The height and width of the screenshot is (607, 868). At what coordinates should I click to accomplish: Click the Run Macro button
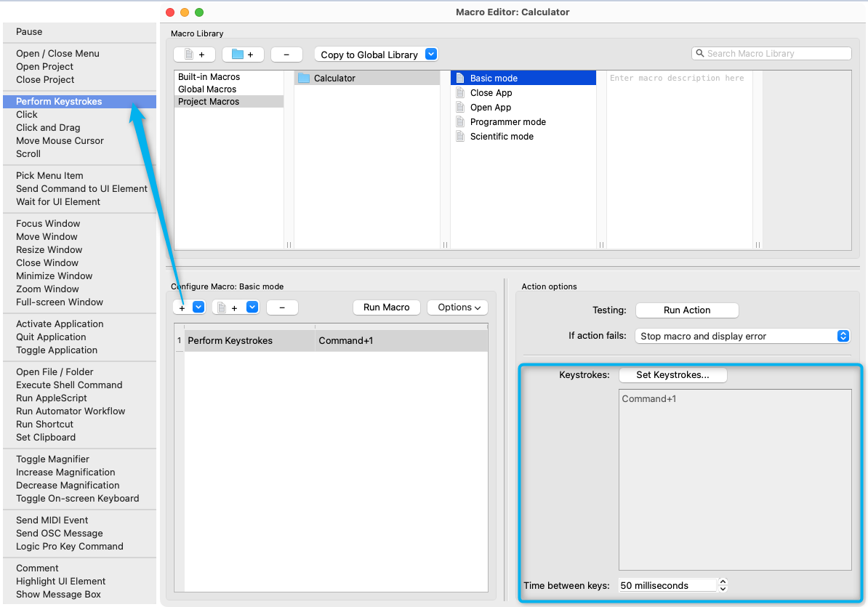coord(386,307)
